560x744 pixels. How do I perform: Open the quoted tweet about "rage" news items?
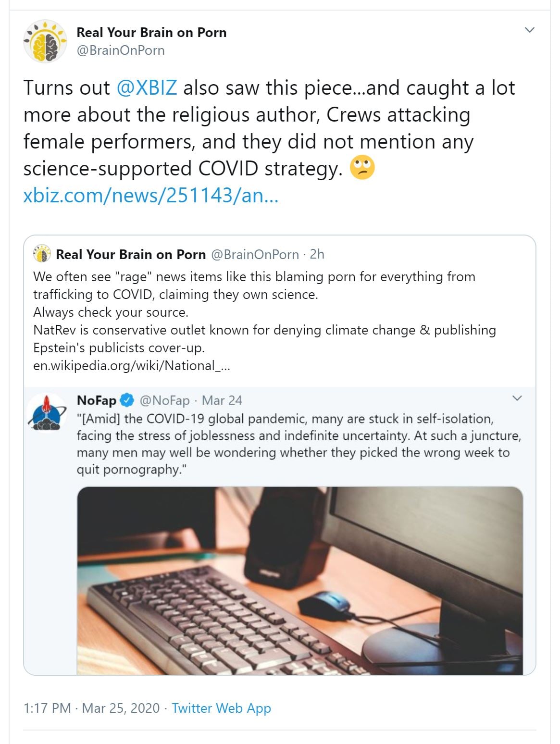(x=264, y=312)
